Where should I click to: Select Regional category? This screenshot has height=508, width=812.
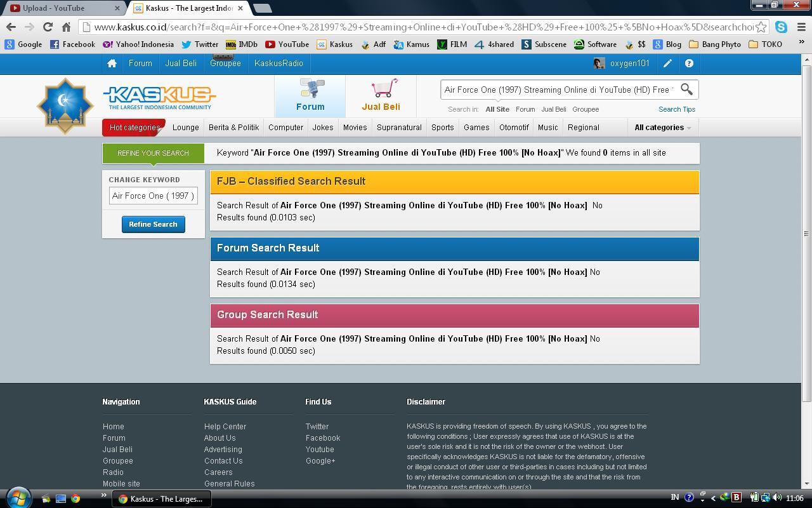583,127
